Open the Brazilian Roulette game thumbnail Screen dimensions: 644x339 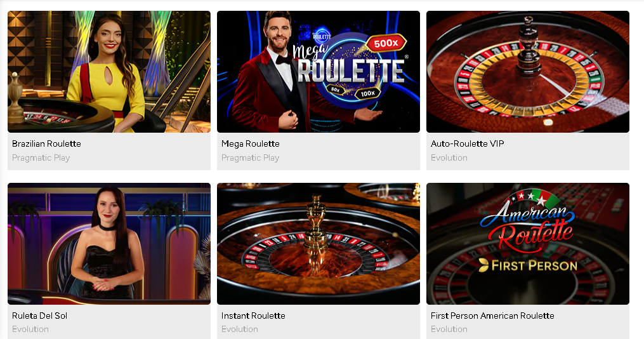coord(109,72)
